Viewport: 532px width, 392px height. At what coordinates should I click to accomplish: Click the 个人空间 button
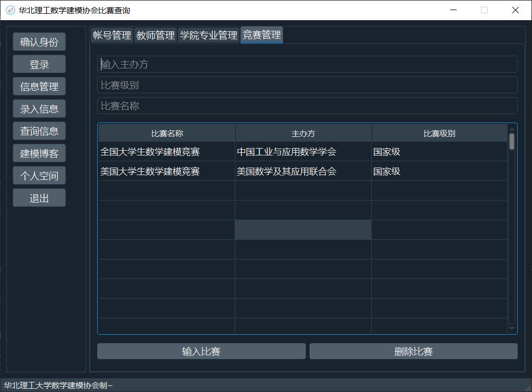(x=39, y=176)
